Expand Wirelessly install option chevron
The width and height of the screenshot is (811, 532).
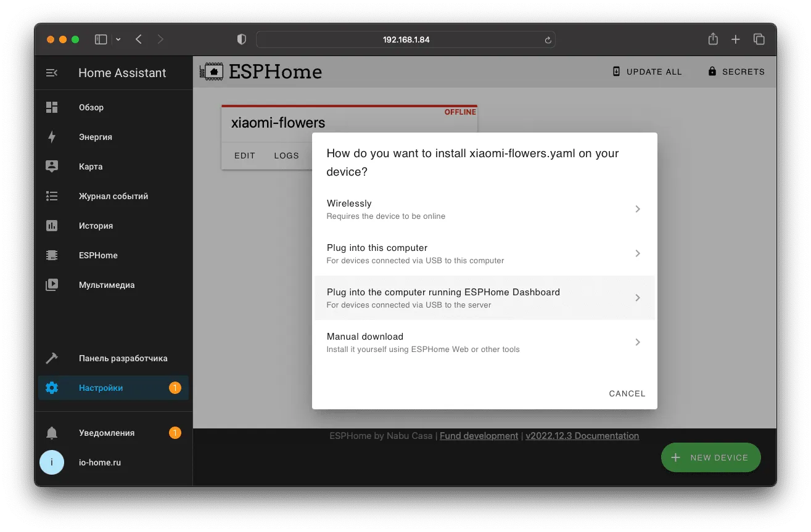pos(638,209)
